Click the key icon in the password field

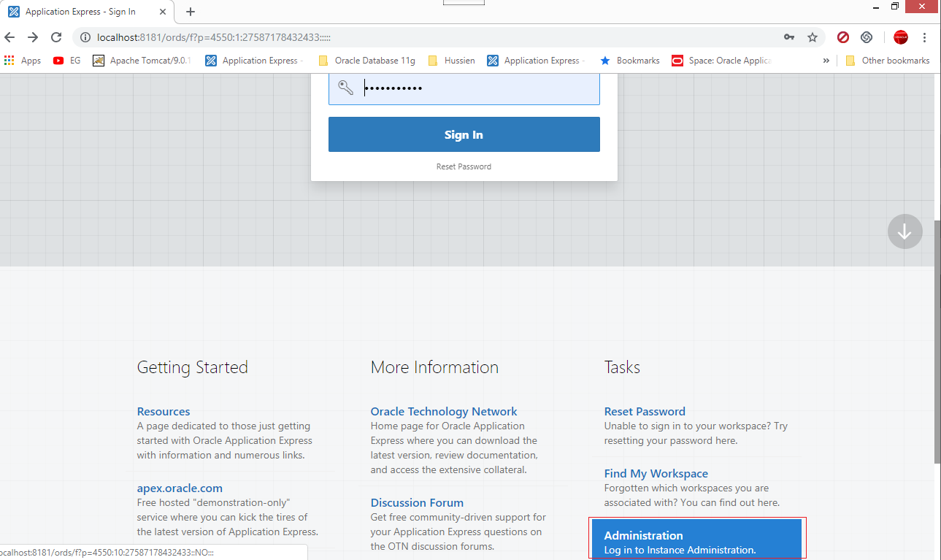pyautogui.click(x=344, y=88)
